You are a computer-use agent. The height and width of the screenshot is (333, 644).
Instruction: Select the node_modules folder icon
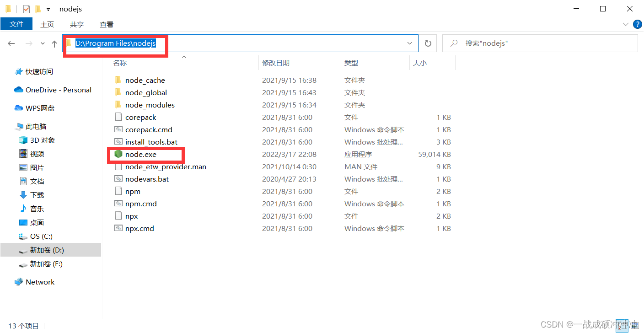pos(118,105)
